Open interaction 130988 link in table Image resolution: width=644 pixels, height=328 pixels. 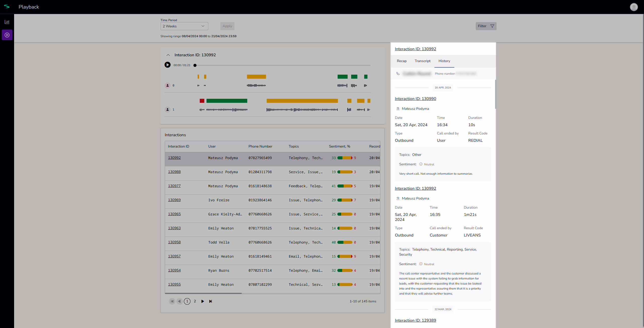coord(174,172)
